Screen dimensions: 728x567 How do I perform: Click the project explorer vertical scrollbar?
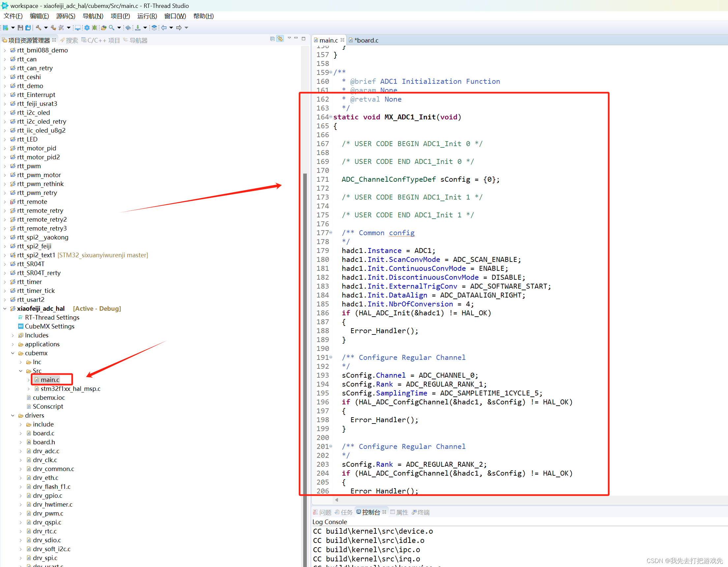pos(305,369)
